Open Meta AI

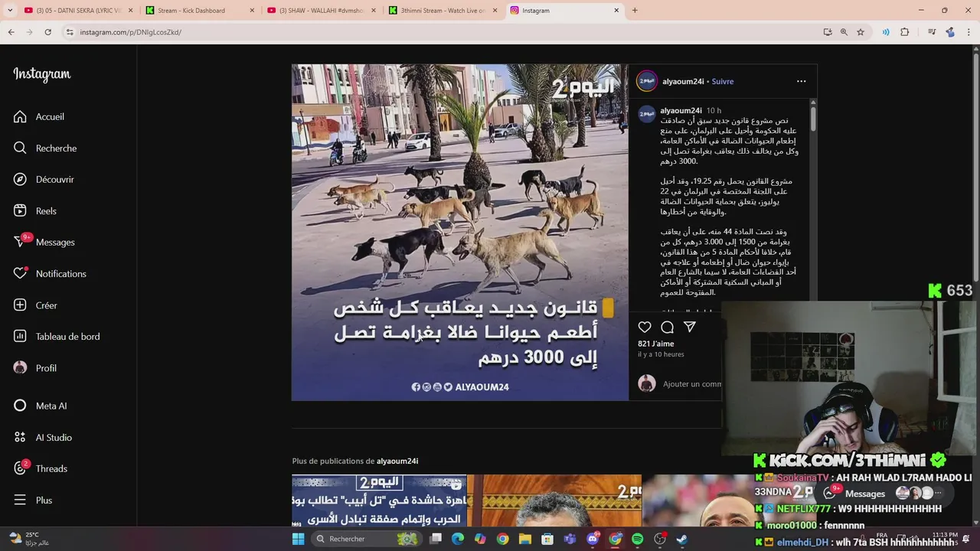coord(40,406)
